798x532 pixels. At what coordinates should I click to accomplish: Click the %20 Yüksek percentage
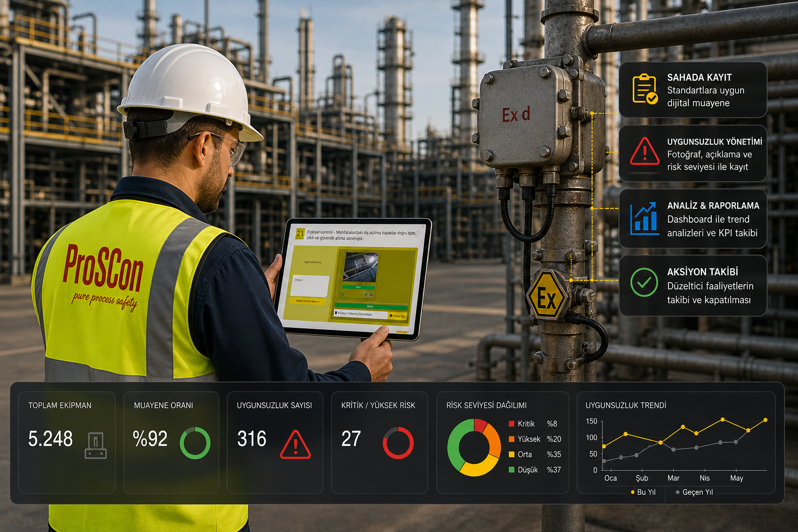554,439
